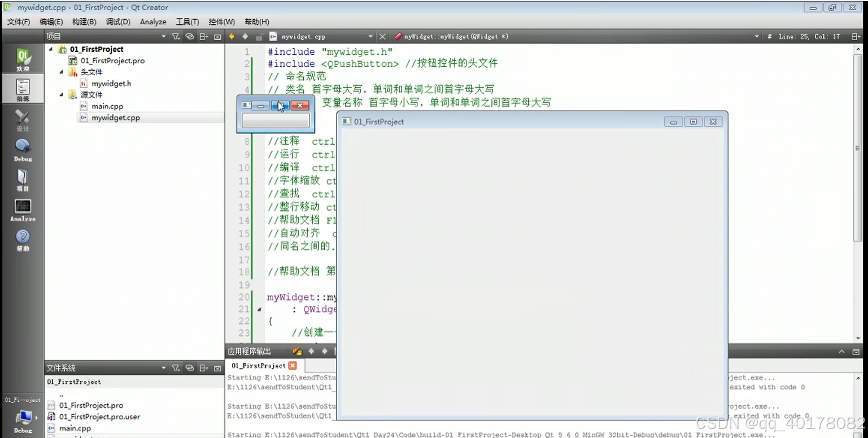Toggle link-with-editor icon in 文件系统 panel
868x438 pixels.
coord(190,368)
